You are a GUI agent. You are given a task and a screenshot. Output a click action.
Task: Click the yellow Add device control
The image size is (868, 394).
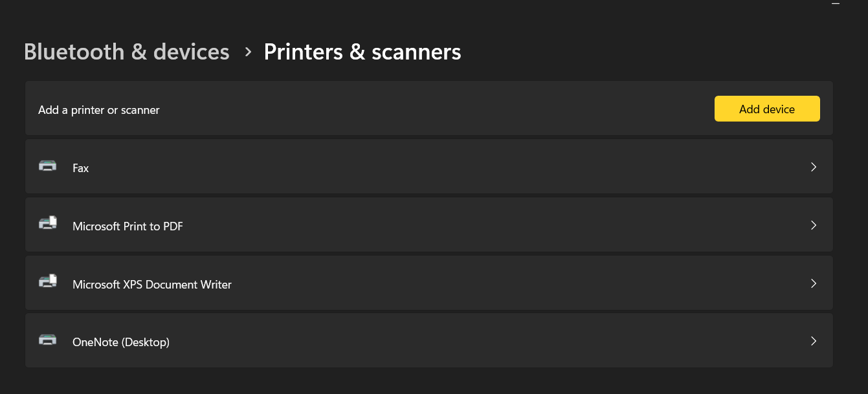point(767,109)
